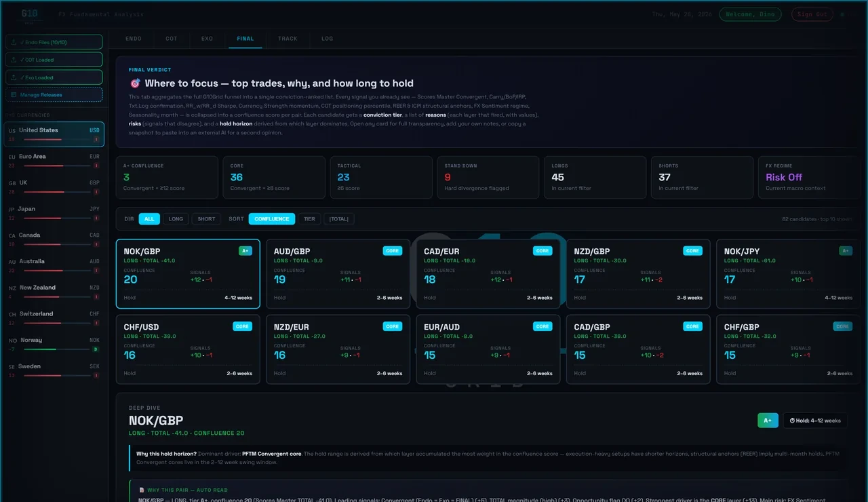Click the date Thu, May 28, 2026
This screenshot has width=868, height=502.
click(x=682, y=14)
